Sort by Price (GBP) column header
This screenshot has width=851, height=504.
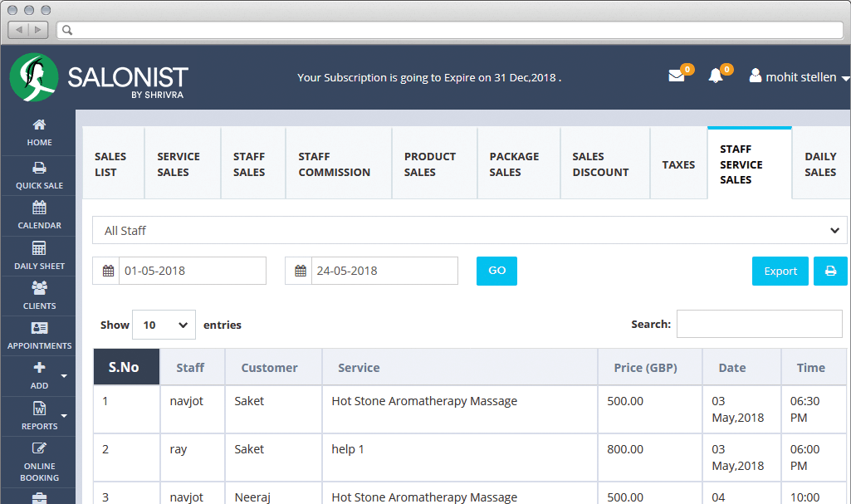tap(649, 367)
